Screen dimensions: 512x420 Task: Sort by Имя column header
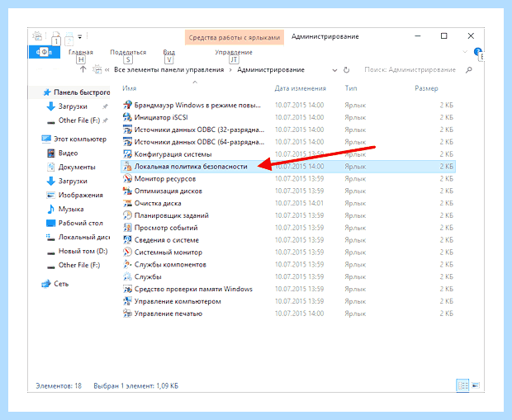130,88
